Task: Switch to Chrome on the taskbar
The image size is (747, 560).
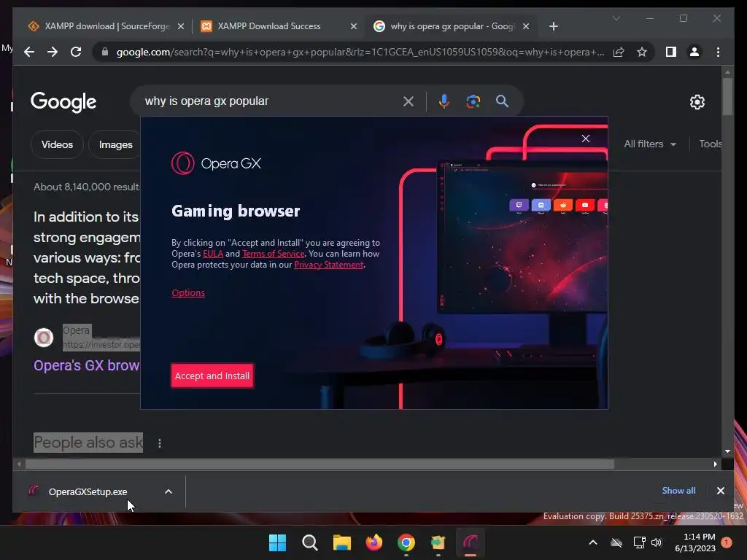Action: point(406,542)
